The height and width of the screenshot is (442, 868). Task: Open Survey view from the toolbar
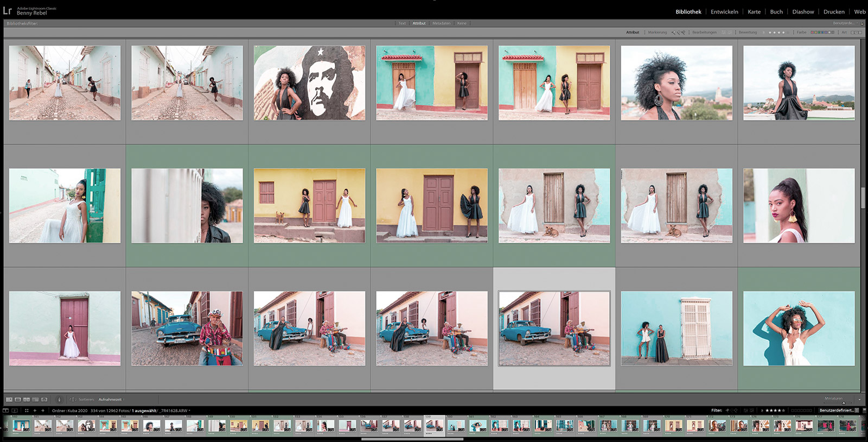35,400
